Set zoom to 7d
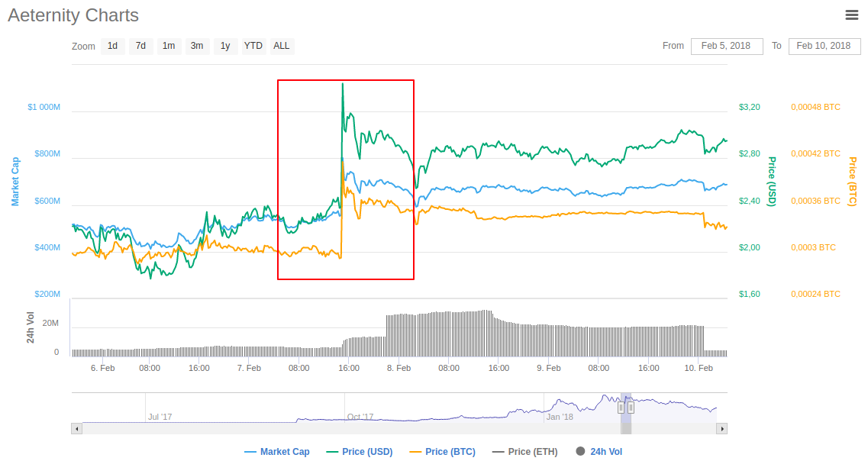 [x=140, y=46]
